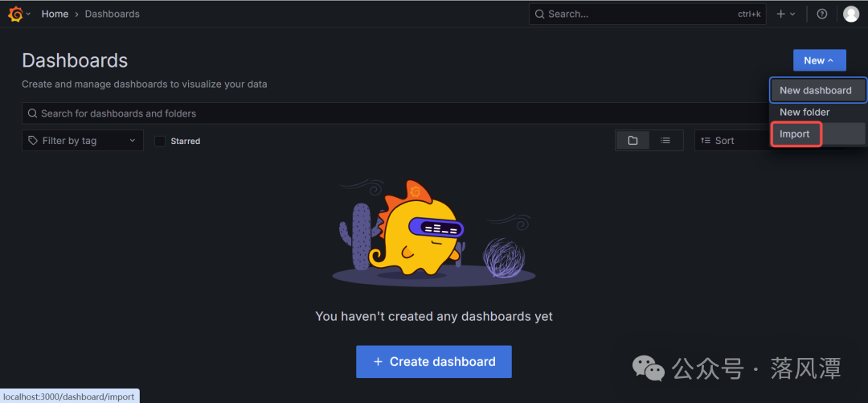The height and width of the screenshot is (403, 868).
Task: Select Import from the New menu
Action: click(818, 134)
